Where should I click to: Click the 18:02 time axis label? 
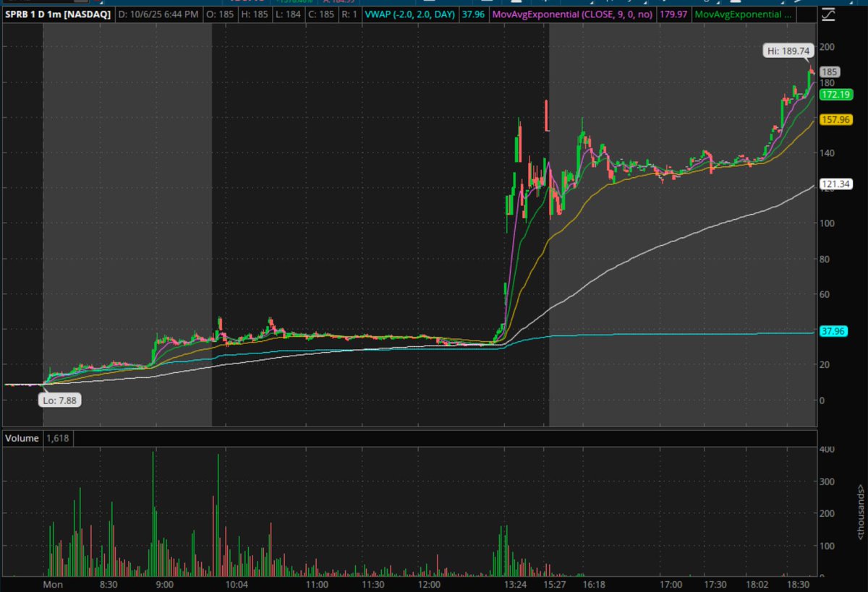point(758,583)
